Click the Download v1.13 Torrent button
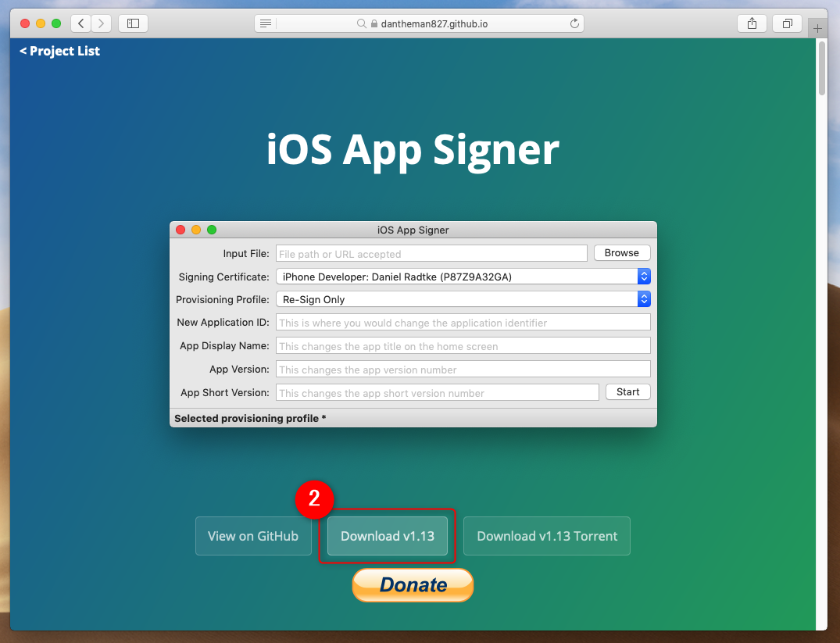The height and width of the screenshot is (643, 840). click(x=547, y=536)
